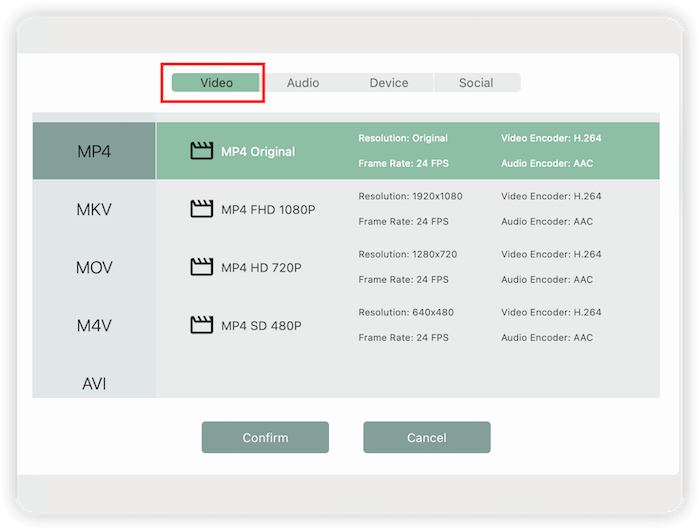Pick the M4V format
700x530 pixels.
(94, 326)
